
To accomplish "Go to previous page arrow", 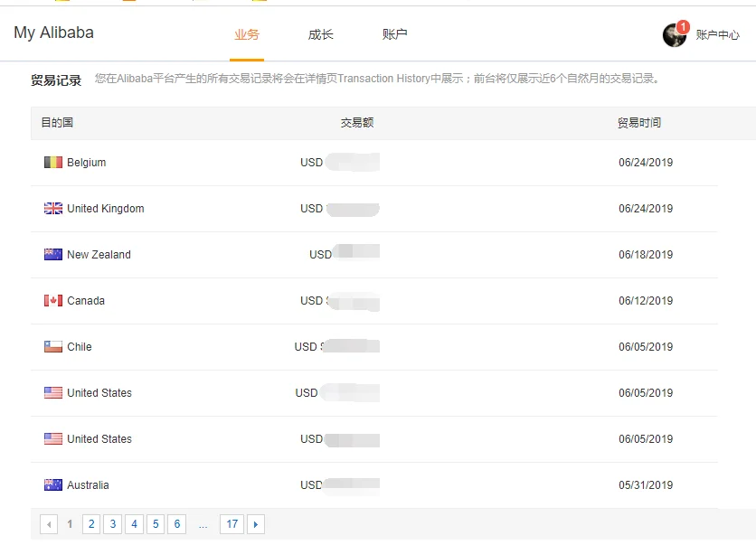I will [49, 524].
